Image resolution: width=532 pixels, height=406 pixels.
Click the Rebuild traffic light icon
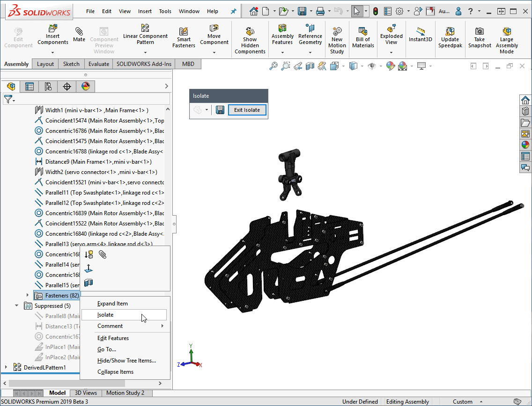pos(375,11)
